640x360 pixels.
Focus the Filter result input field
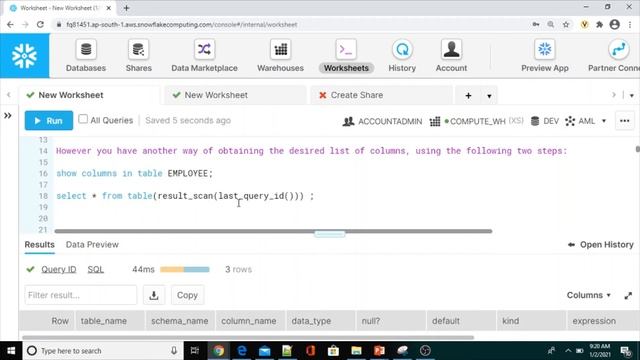point(81,295)
